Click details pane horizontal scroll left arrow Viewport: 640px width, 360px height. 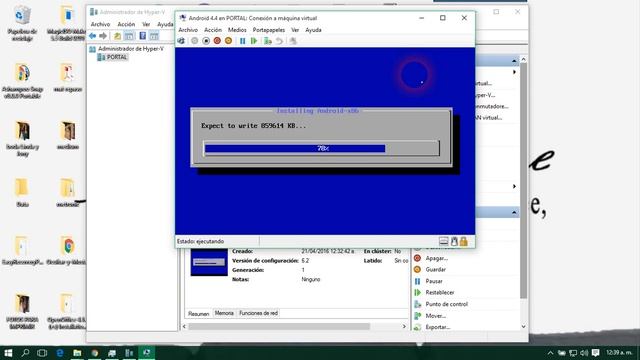pyautogui.click(x=184, y=327)
